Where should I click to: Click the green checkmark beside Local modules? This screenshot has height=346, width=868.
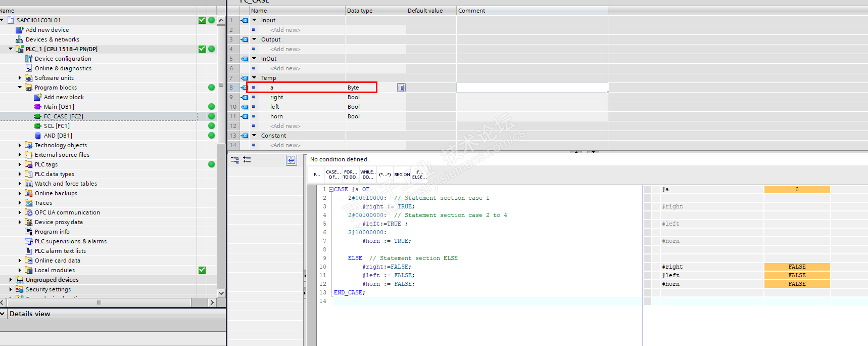point(202,270)
